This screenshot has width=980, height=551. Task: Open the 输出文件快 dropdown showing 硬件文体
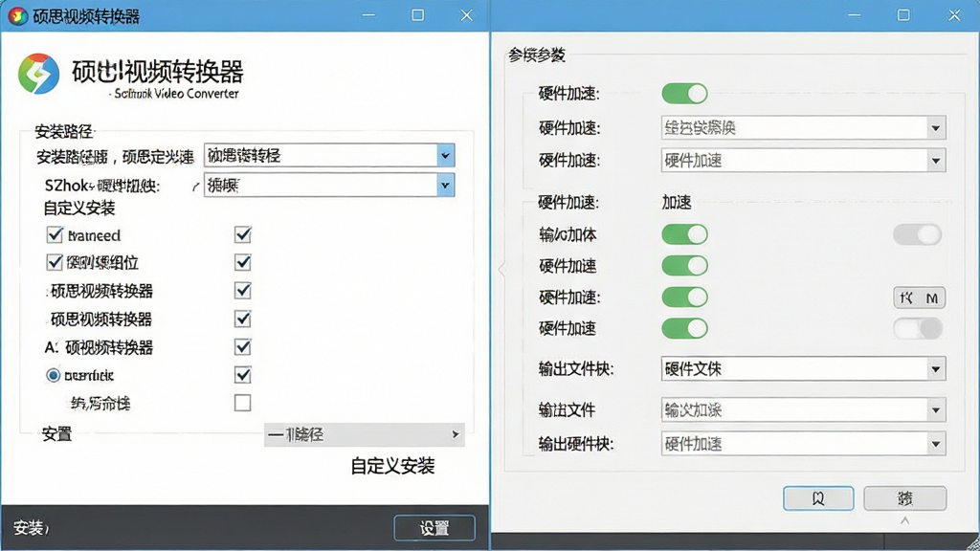803,368
